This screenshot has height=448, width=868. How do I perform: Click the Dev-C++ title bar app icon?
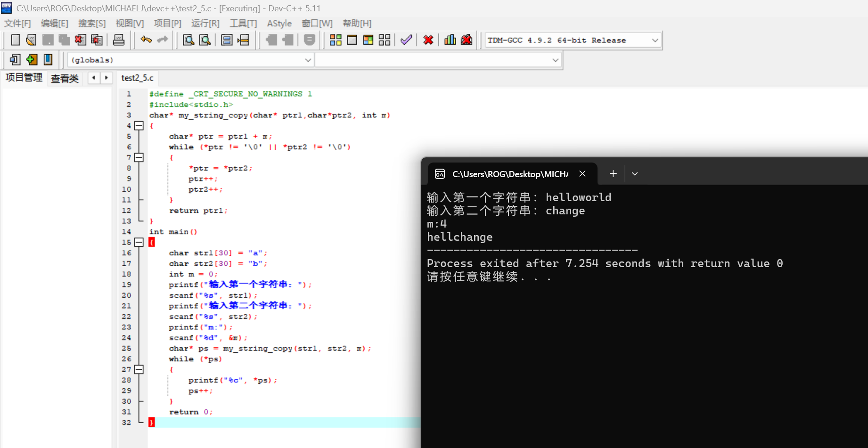7,8
